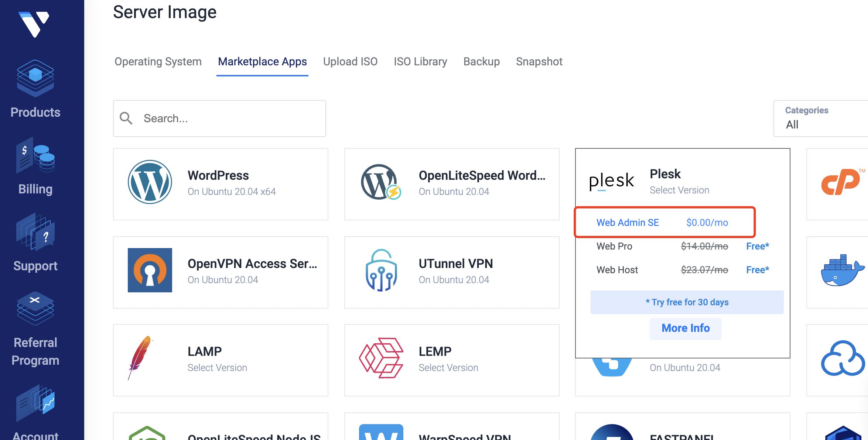The height and width of the screenshot is (440, 868).
Task: Open the Support sidebar icon
Action: 35,232
